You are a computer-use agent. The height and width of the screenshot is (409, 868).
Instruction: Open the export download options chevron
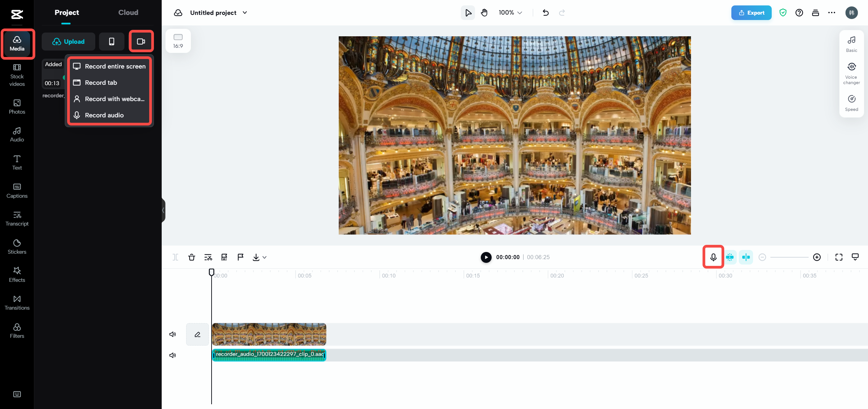click(264, 257)
